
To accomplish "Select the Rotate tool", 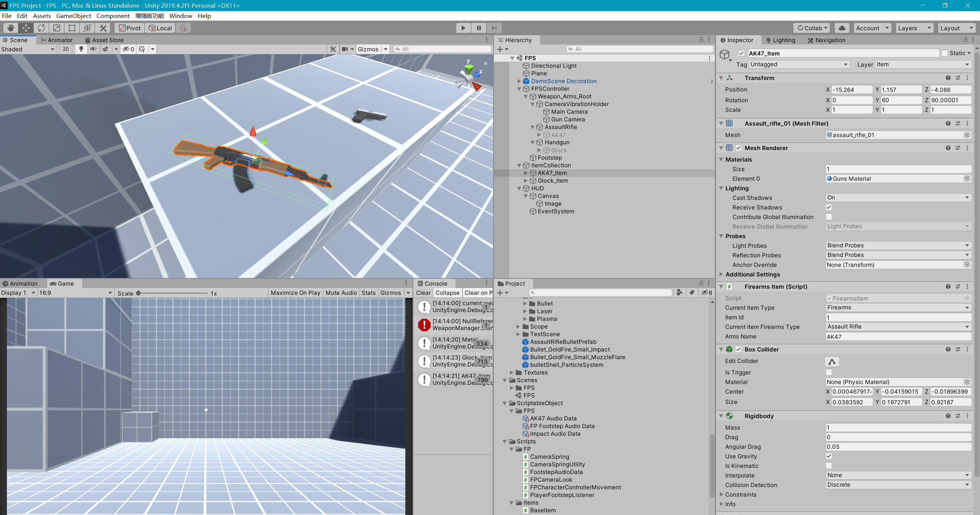I will coord(41,28).
